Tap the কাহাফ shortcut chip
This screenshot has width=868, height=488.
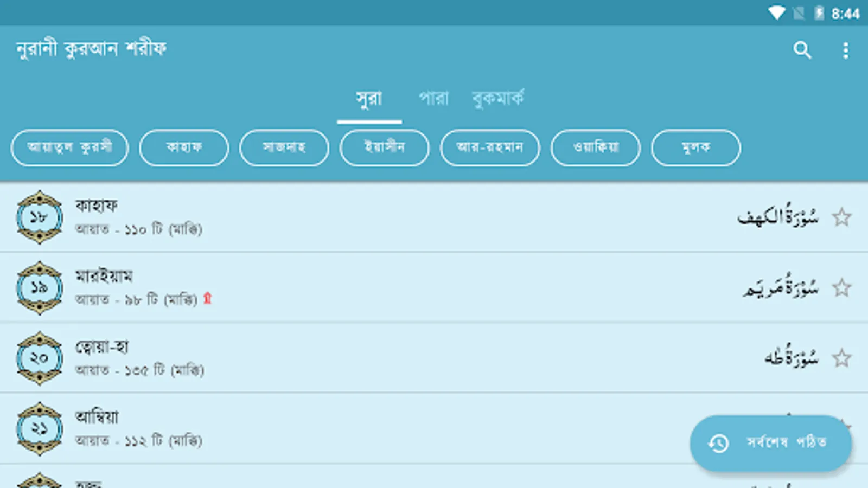184,147
